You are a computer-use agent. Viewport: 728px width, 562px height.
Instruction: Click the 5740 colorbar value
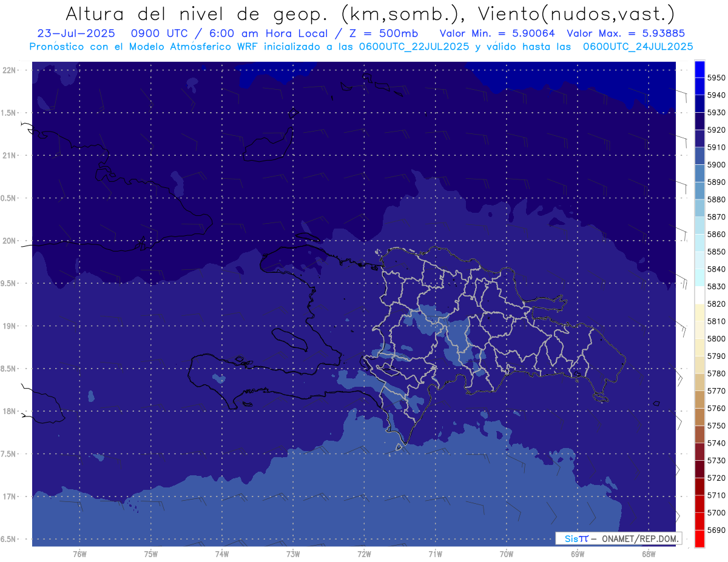pyautogui.click(x=716, y=443)
